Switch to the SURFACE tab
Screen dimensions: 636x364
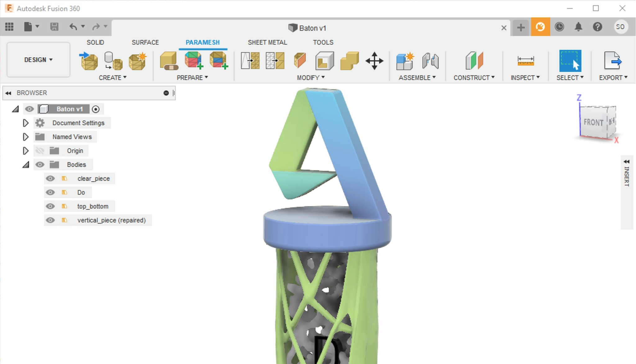tap(145, 42)
